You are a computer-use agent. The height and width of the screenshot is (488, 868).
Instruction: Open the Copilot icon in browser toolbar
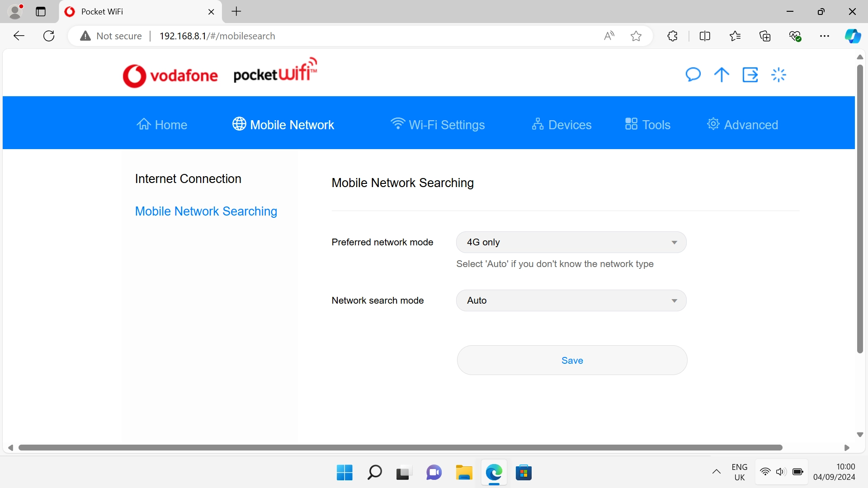[853, 36]
